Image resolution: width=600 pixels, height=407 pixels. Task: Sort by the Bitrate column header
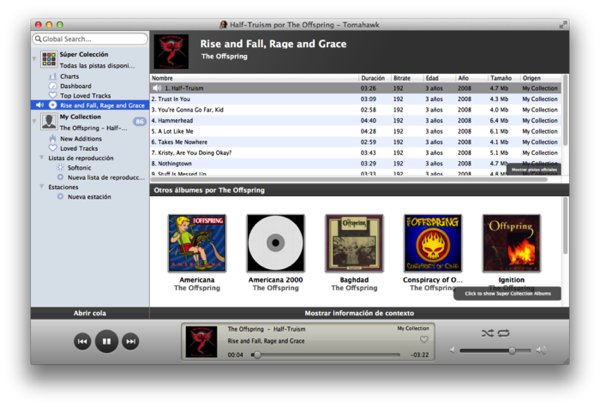pyautogui.click(x=407, y=78)
